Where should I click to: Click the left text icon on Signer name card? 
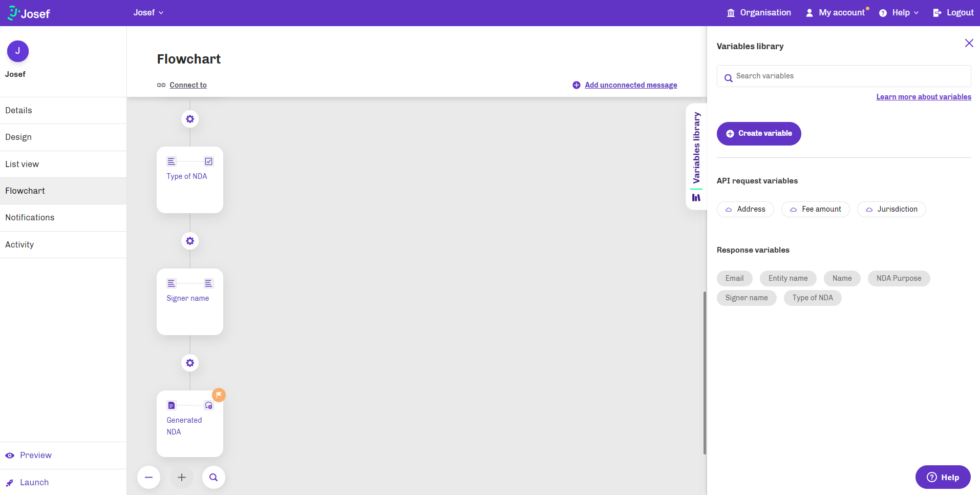pyautogui.click(x=172, y=283)
